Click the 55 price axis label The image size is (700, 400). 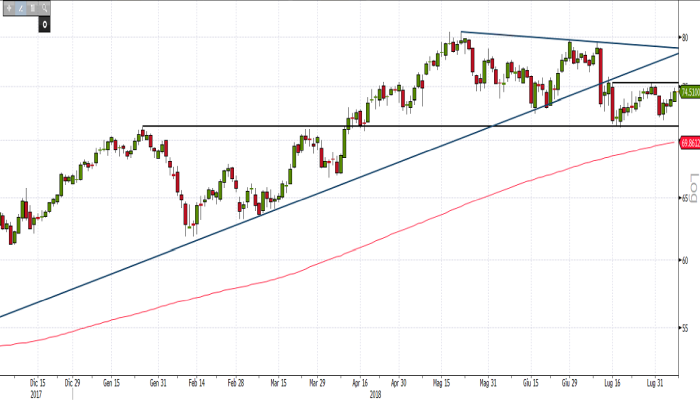pos(686,327)
